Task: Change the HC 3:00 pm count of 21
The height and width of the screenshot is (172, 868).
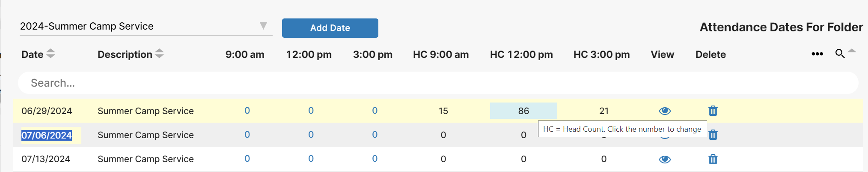Action: [604, 111]
